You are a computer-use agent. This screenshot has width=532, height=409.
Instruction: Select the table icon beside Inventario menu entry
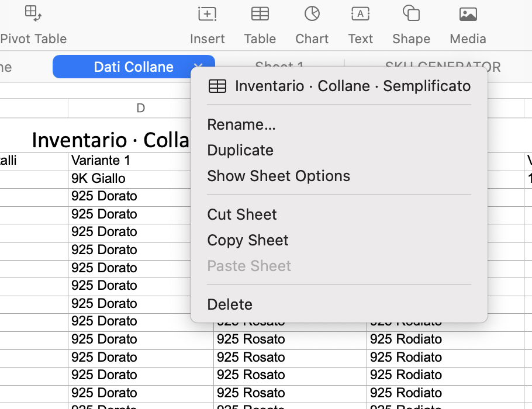click(217, 86)
